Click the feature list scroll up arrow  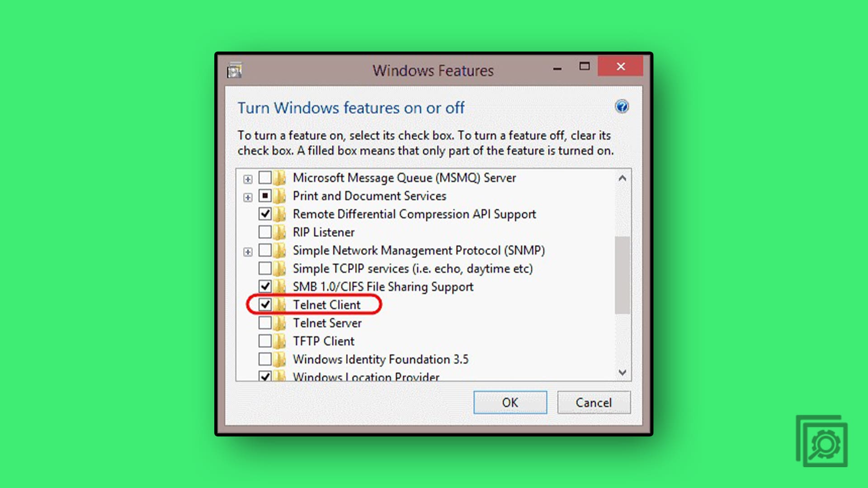623,178
